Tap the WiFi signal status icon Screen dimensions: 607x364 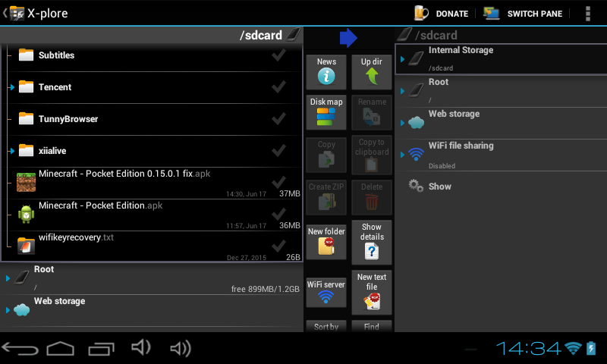573,348
